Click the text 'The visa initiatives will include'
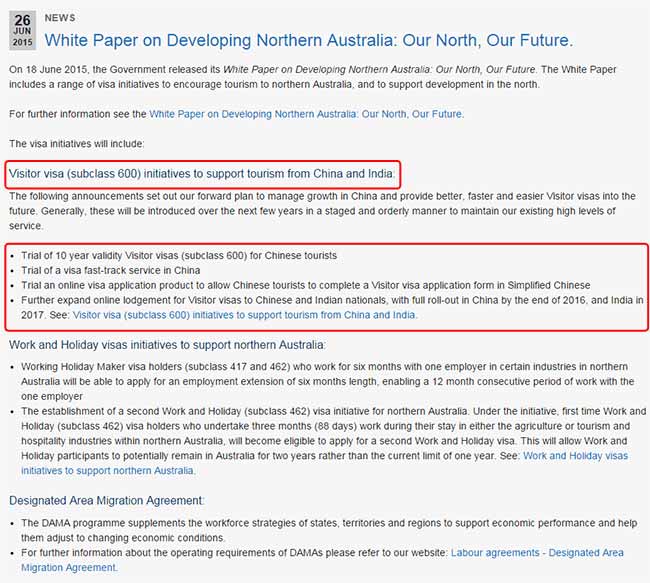 click(x=77, y=144)
